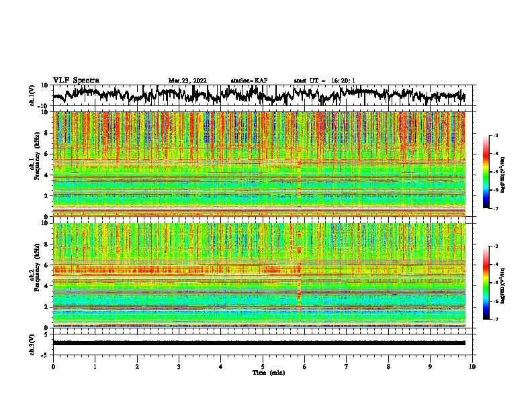Click the time axis tick label "1"
This screenshot has width=532, height=411.
tap(95, 367)
